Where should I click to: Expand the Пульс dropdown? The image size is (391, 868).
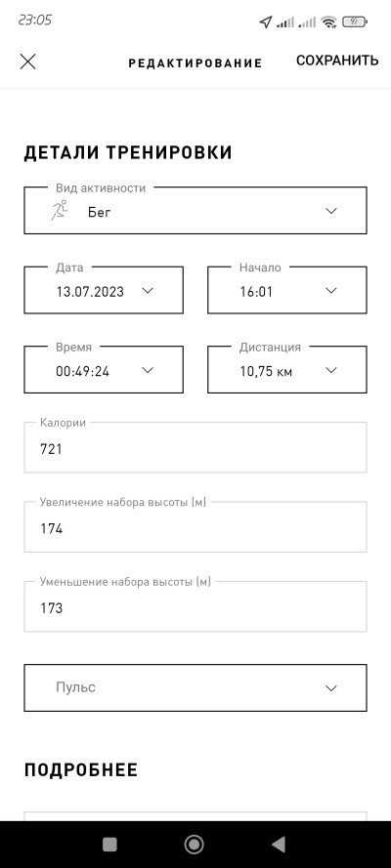point(195,688)
